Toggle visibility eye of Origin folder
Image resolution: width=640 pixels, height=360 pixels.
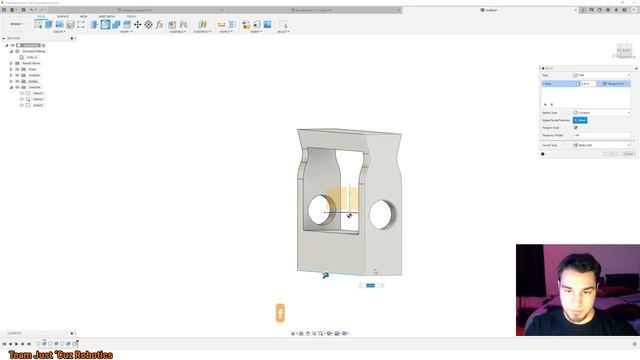(17, 69)
